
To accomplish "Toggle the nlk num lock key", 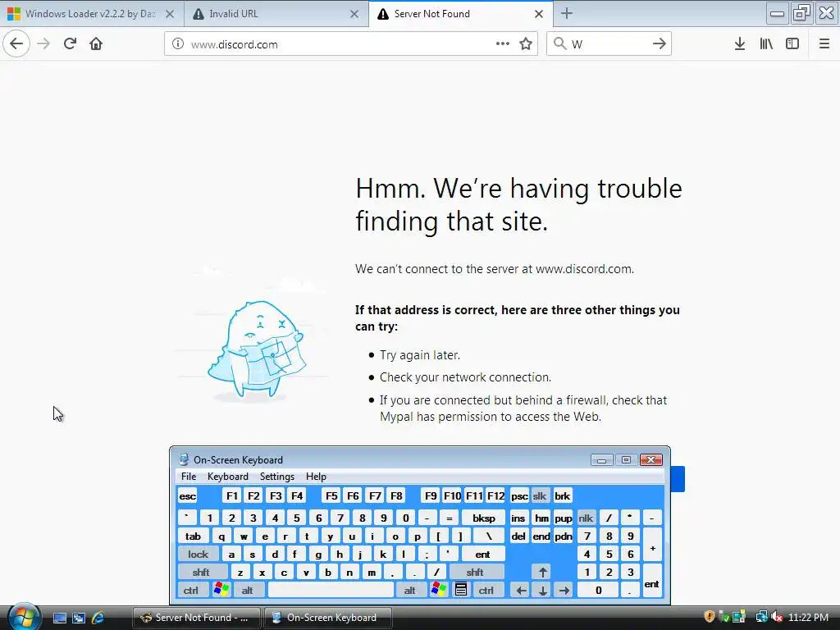I will [x=586, y=518].
